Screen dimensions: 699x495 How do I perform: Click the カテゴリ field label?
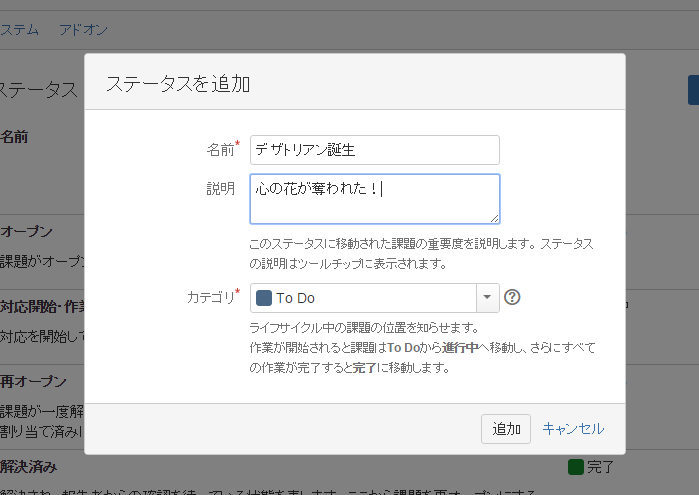coord(211,297)
